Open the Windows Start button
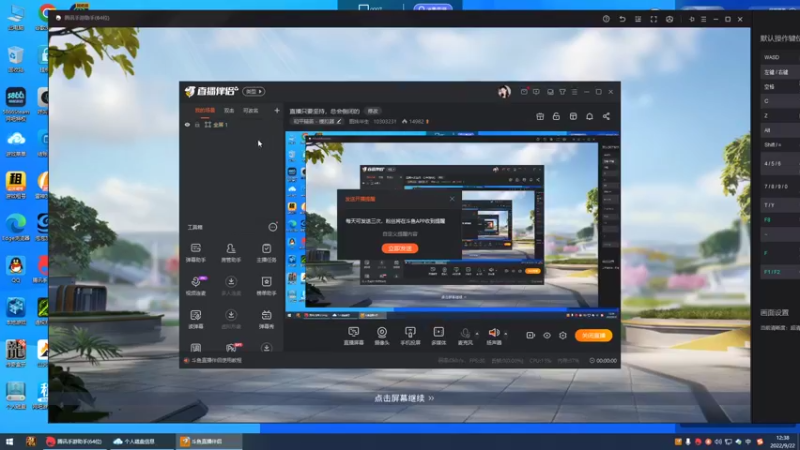 point(9,441)
